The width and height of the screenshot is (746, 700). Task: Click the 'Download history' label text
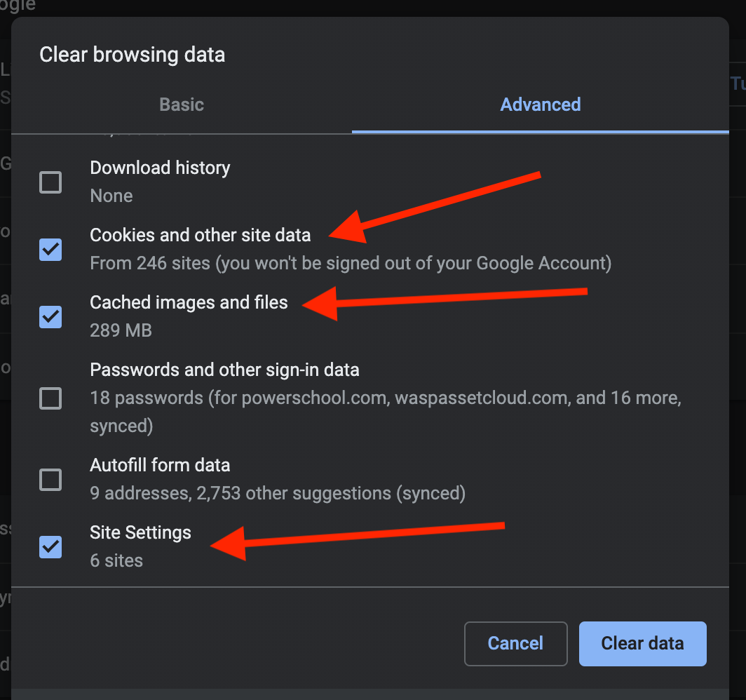(x=160, y=168)
